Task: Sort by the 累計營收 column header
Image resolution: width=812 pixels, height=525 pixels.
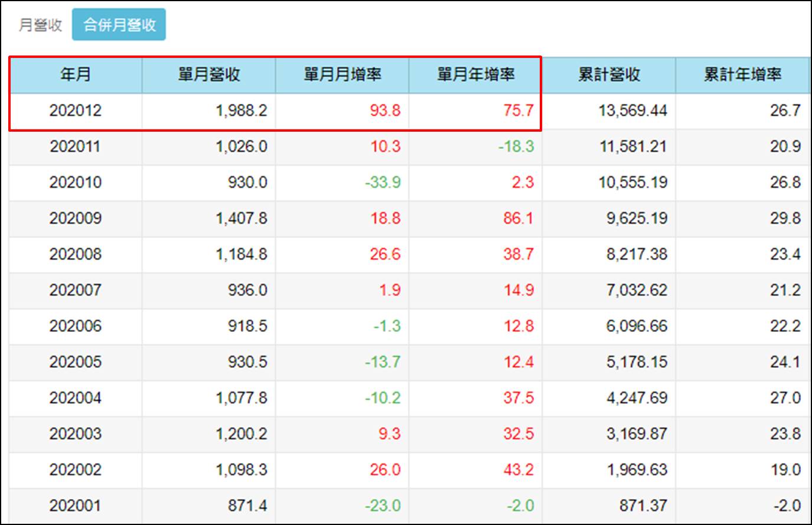Action: click(x=608, y=75)
